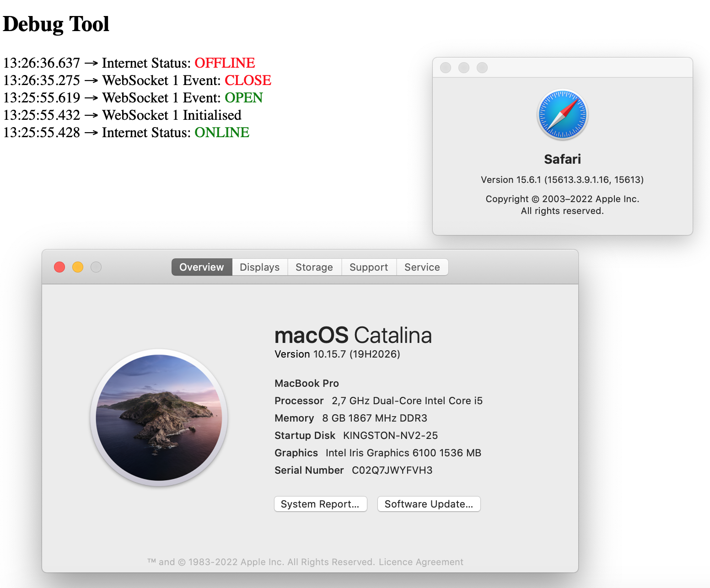Click the Startup Disk KINGSTON-NV2-25 value

tap(391, 435)
